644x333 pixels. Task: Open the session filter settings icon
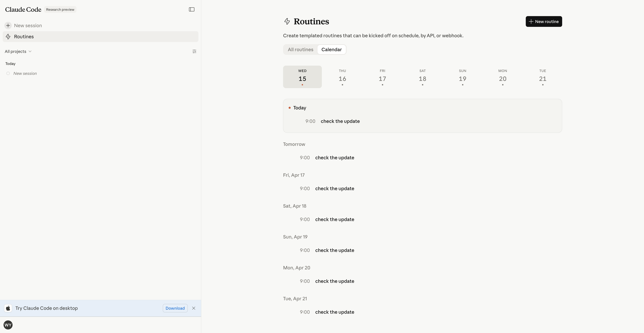click(194, 51)
